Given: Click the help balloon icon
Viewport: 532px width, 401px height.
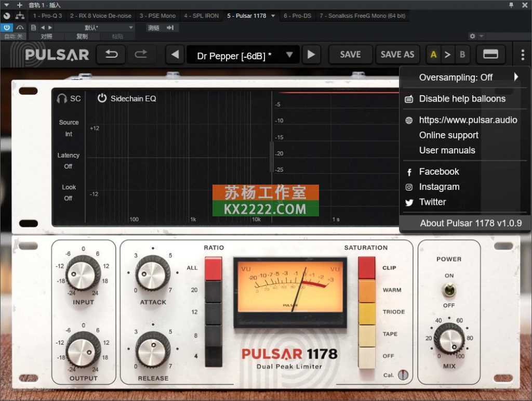Looking at the screenshot, I should pos(409,99).
